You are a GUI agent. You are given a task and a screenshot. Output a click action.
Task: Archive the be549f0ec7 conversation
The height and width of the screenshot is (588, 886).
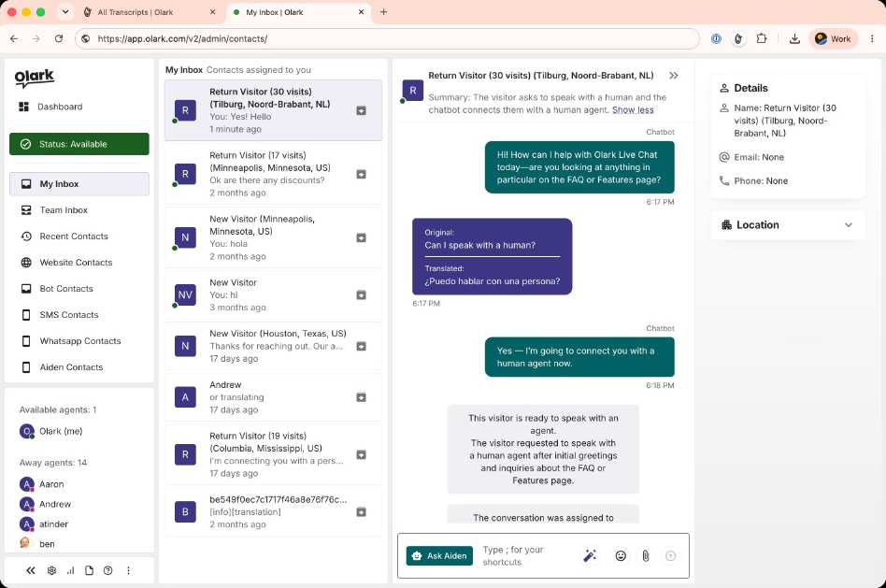[361, 512]
